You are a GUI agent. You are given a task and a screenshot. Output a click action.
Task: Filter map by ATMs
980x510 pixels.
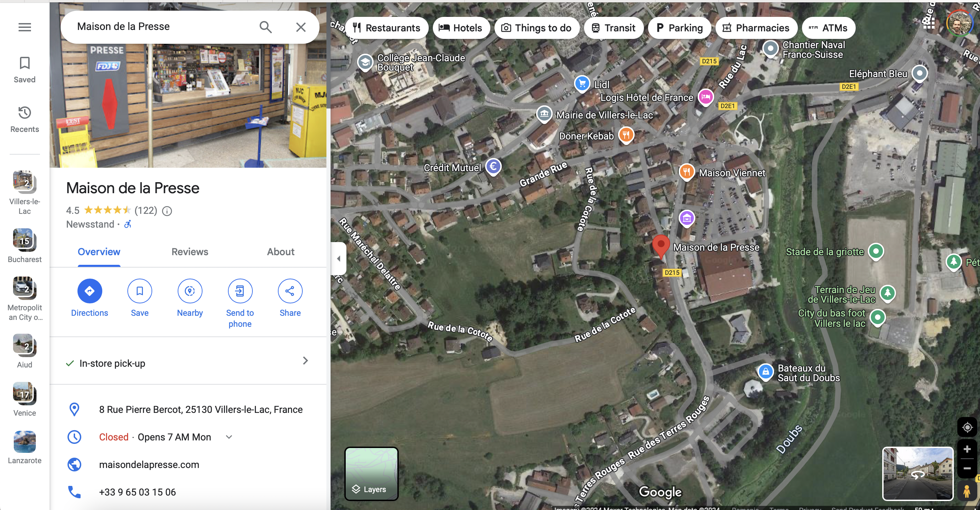tap(828, 28)
